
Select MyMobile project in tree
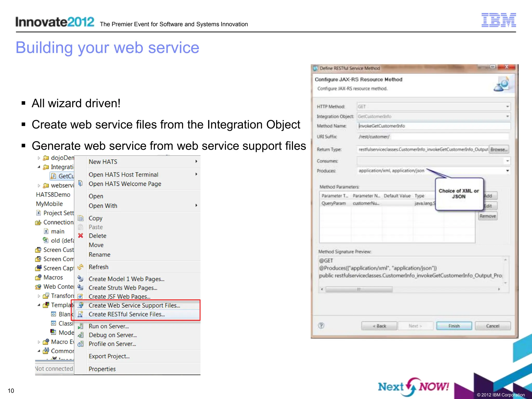[49, 204]
